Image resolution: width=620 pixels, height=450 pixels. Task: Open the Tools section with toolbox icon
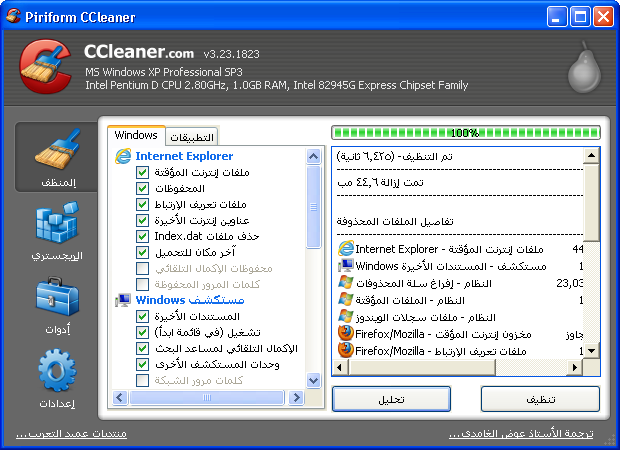[55, 306]
